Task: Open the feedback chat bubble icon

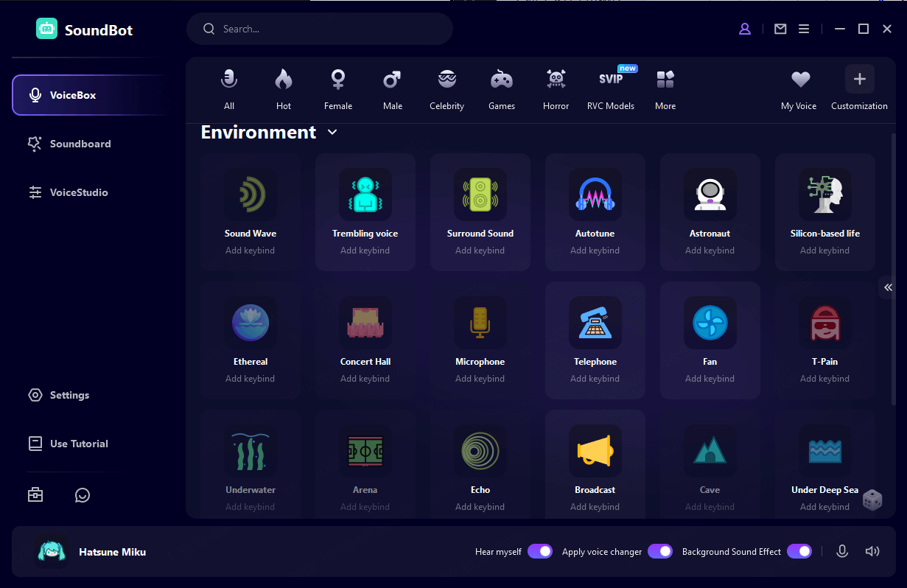Action: [x=83, y=495]
